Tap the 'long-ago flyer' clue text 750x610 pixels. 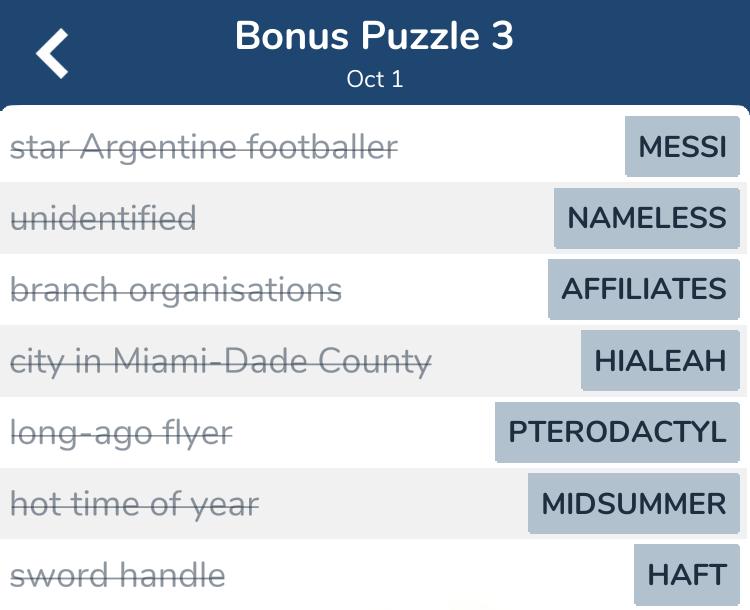121,433
